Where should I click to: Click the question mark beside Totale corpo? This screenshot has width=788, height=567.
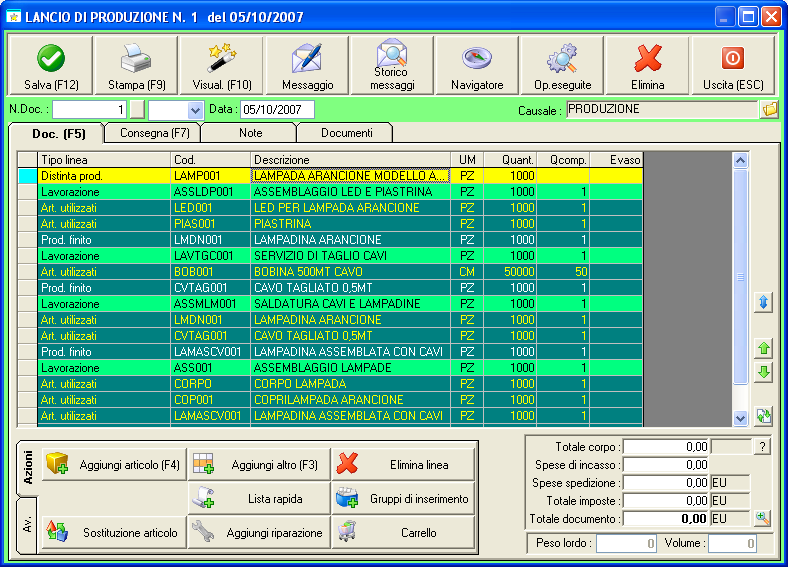(x=762, y=446)
